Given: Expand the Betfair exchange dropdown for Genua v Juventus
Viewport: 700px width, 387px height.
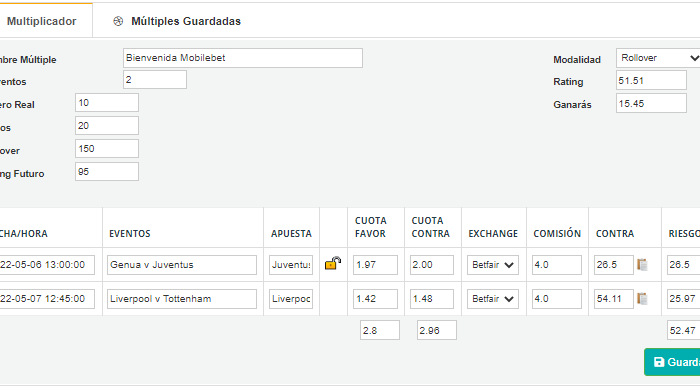Looking at the screenshot, I should coord(493,265).
